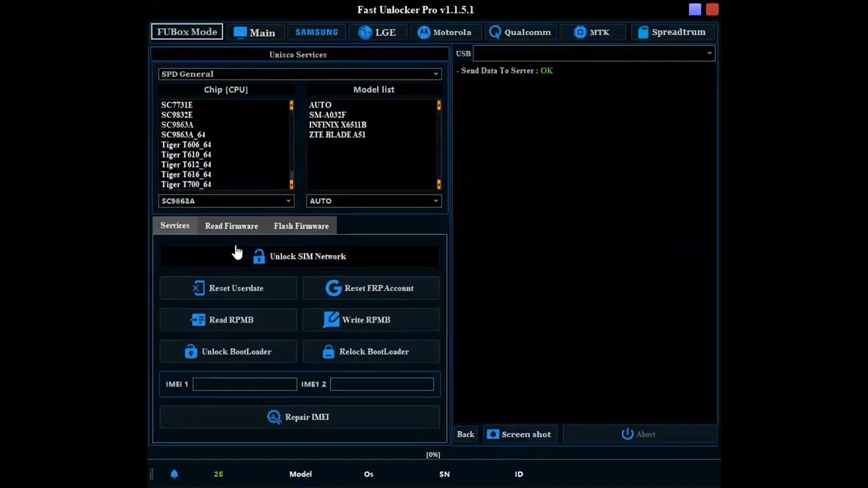The width and height of the screenshot is (868, 488).
Task: Choose SC9863A_64 chip entry
Action: 183,135
